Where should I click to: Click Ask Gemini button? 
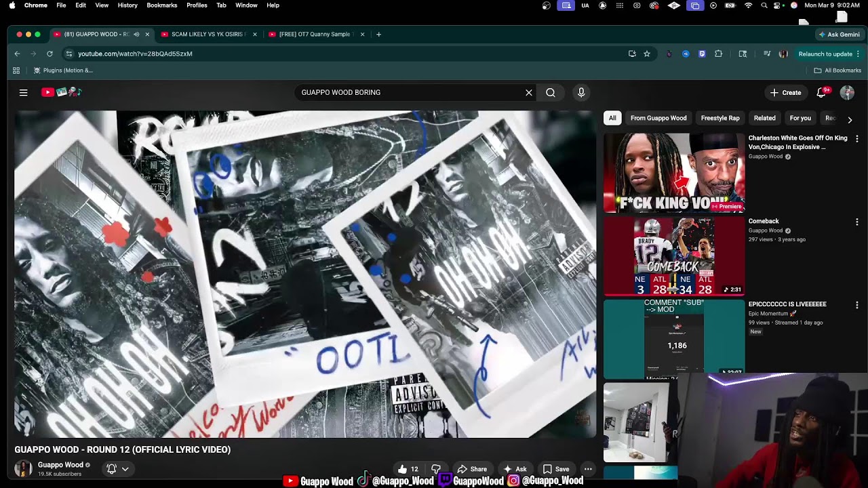pyautogui.click(x=839, y=34)
